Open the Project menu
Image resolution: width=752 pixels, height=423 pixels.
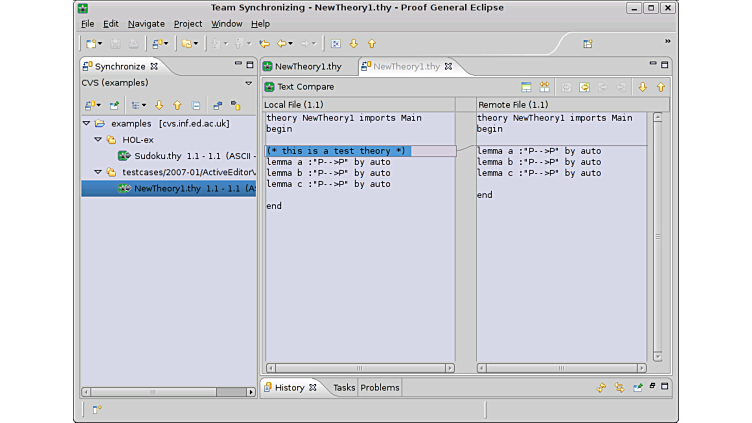[x=187, y=23]
